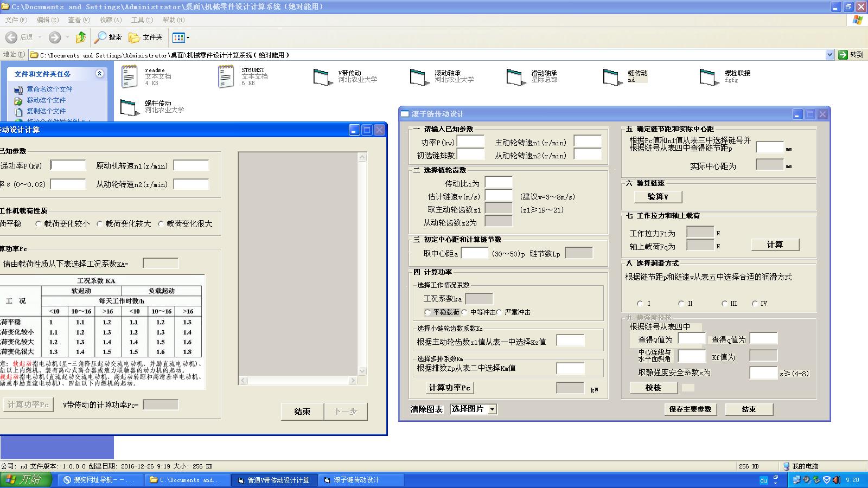Click the 清除图表 label in chain window

pyautogui.click(x=426, y=409)
